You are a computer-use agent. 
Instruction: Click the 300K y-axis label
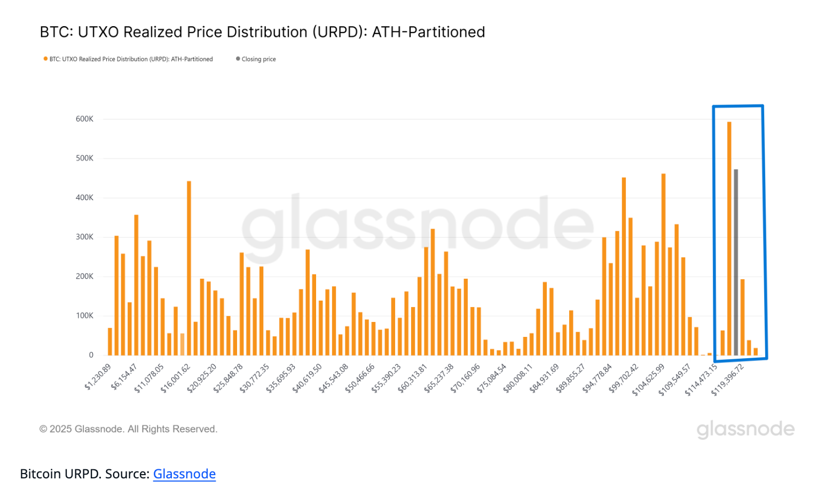pos(84,237)
